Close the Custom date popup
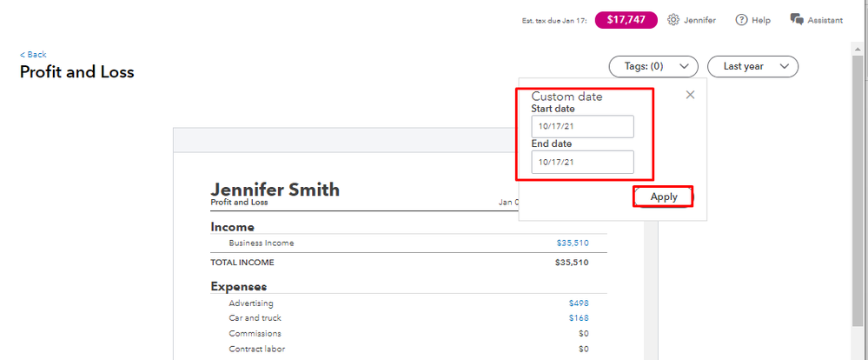 tap(690, 95)
